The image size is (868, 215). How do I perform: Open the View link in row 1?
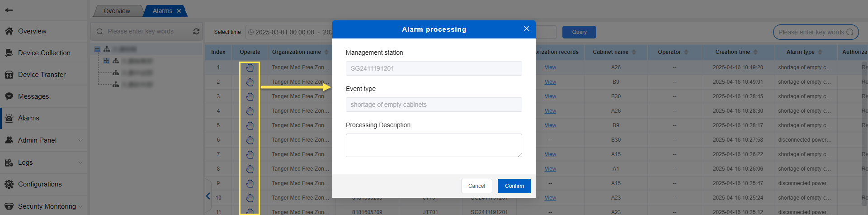tap(550, 67)
